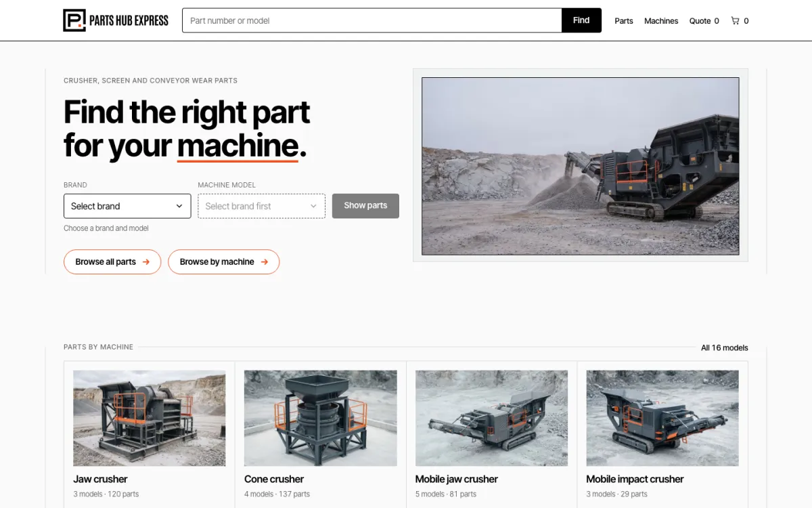Click the Jaw crusher title
812x508 pixels.
click(x=100, y=479)
